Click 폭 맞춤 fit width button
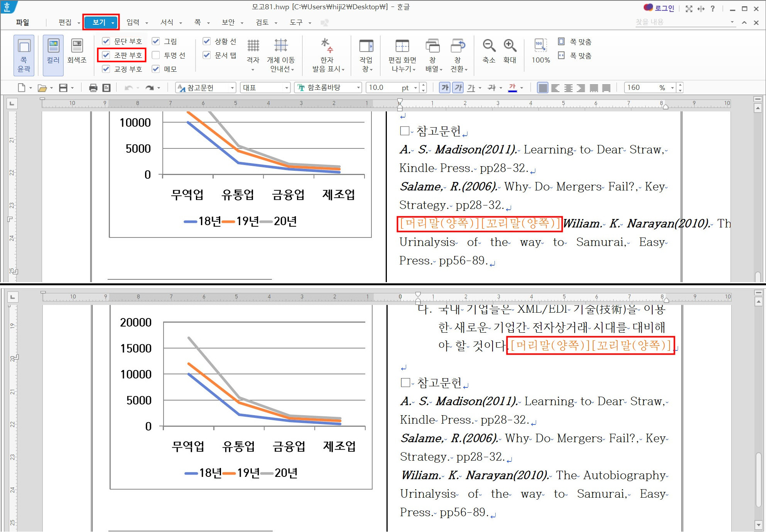The height and width of the screenshot is (532, 766). (x=575, y=56)
